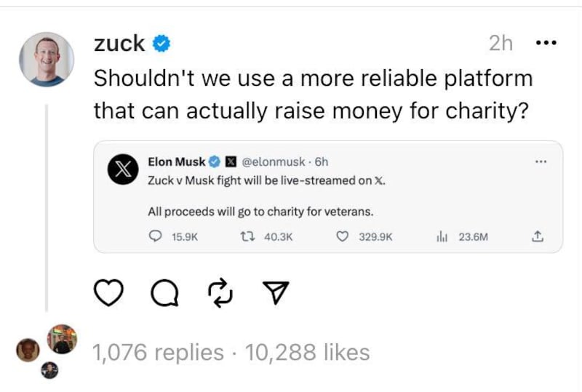Open the quoted post's three-dot menu
The width and height of the screenshot is (582, 392).
point(539,161)
